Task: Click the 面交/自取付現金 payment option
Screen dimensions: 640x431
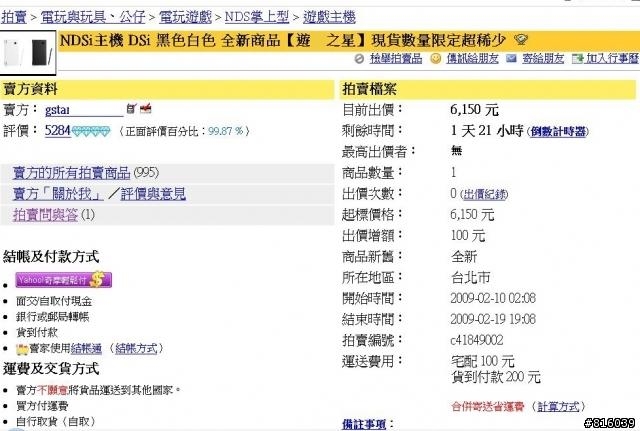Action: [x=54, y=301]
